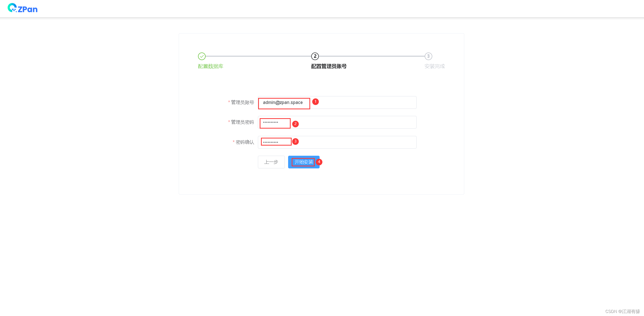The height and width of the screenshot is (316, 644).
Task: Click the green checkmark step one icon
Action: point(202,56)
